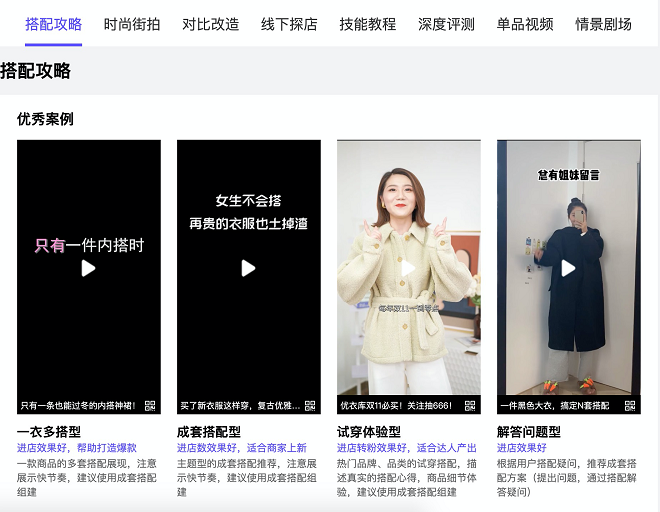
Task: Switch to the 时尚街拍 tab
Action: [x=132, y=24]
